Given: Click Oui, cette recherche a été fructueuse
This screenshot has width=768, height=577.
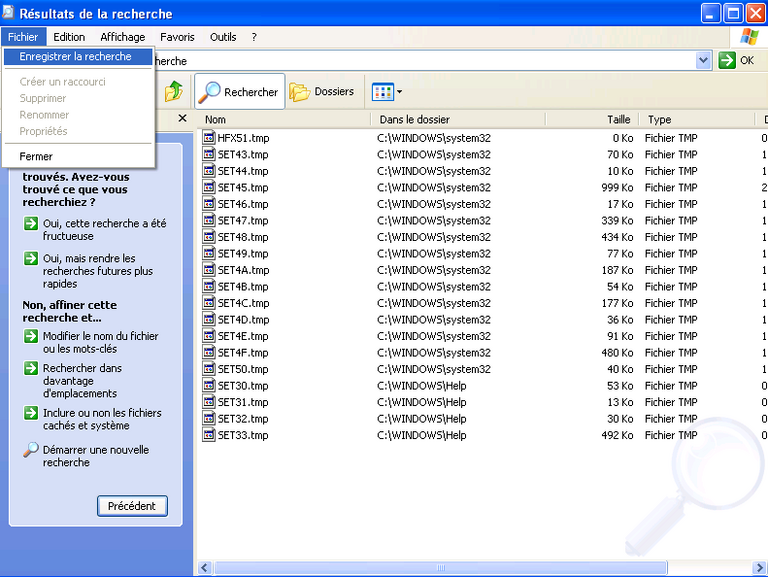Looking at the screenshot, I should point(95,229).
